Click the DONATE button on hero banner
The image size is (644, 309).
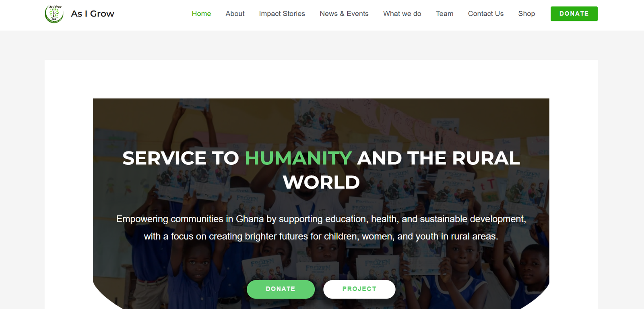[281, 289]
